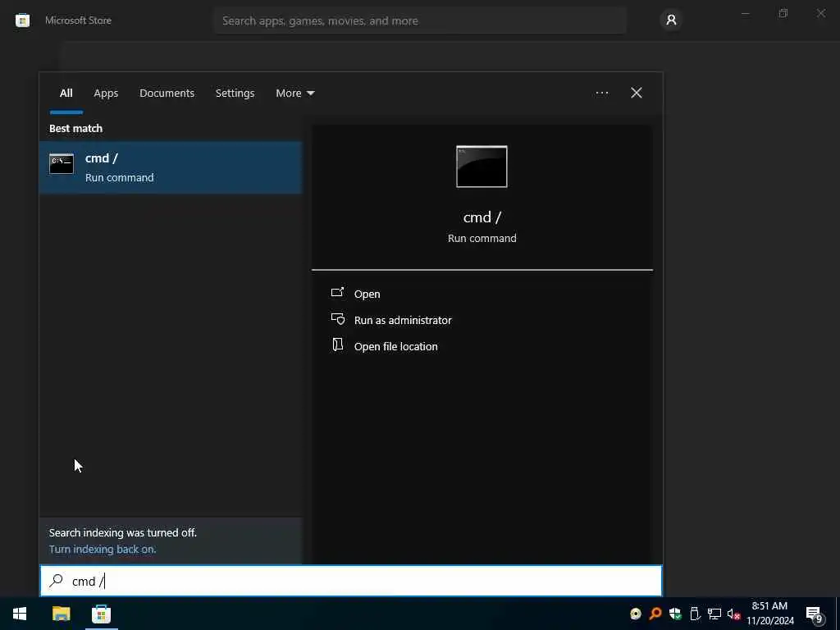This screenshot has width=840, height=630.
Task: Click the 'Best match' heading
Action: 75,128
